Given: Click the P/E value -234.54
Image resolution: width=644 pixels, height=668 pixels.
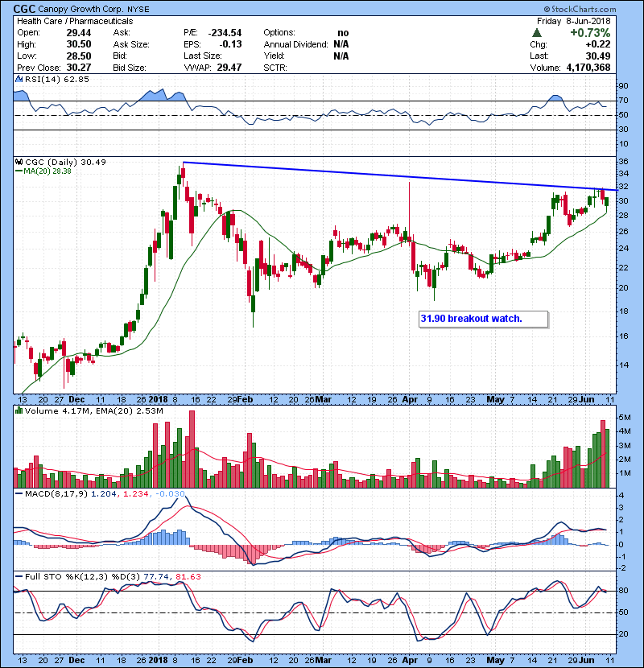Looking at the screenshot, I should (x=225, y=33).
